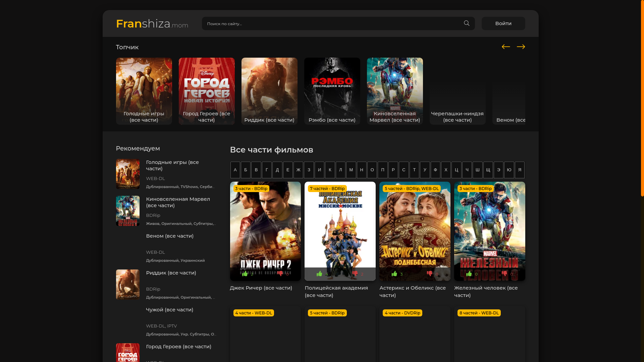Select letter Ш in alphabet filter
644x362 pixels.
pos(478,170)
